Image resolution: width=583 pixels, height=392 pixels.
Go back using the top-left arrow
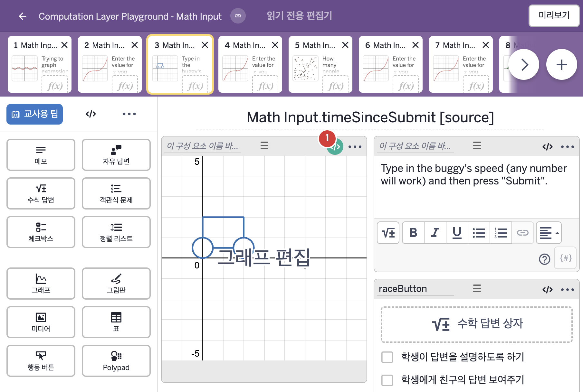[22, 16]
